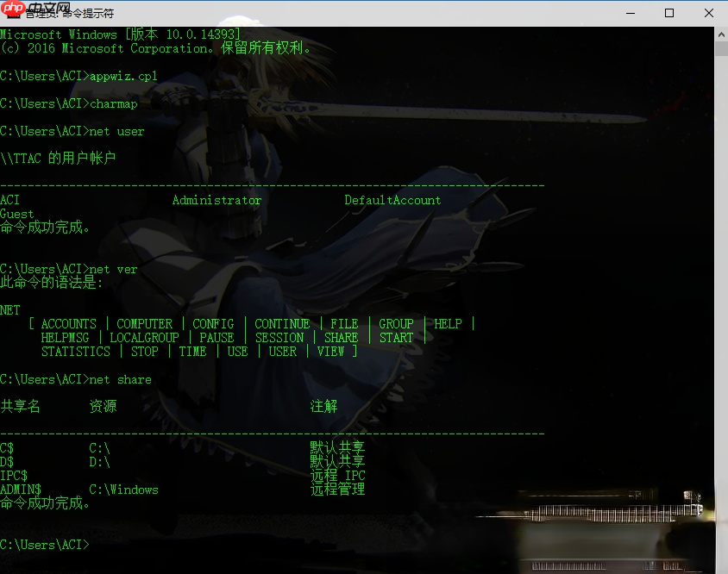Viewport: 728px width, 574px height.
Task: Click the 'HELPMSG' option text
Action: tap(65, 338)
